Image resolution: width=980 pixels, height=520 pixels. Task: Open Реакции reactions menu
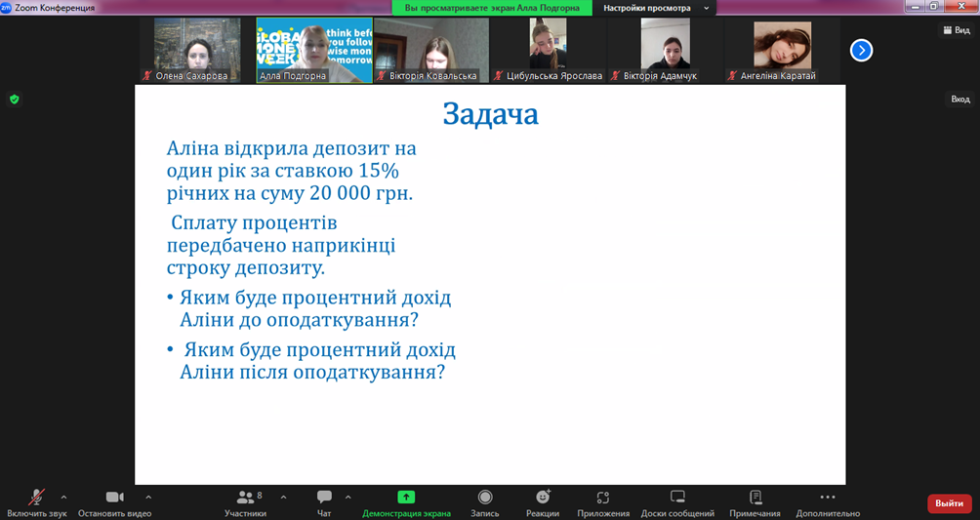tap(543, 503)
